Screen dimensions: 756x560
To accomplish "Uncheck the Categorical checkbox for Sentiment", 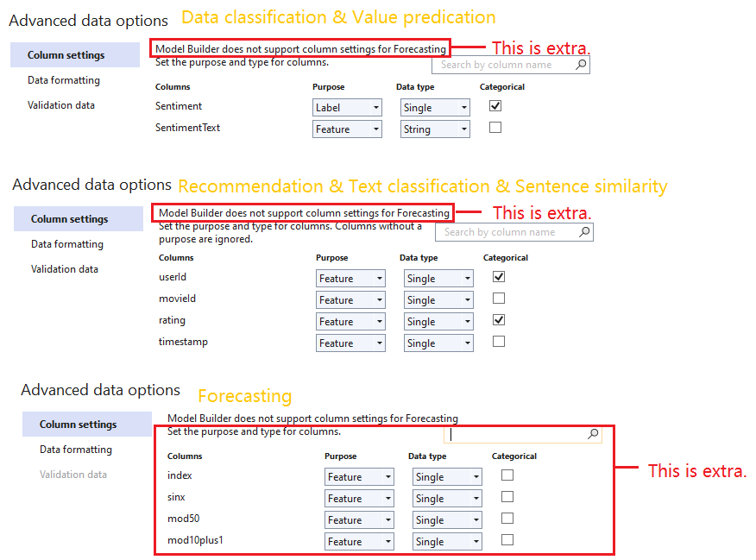I will [495, 105].
